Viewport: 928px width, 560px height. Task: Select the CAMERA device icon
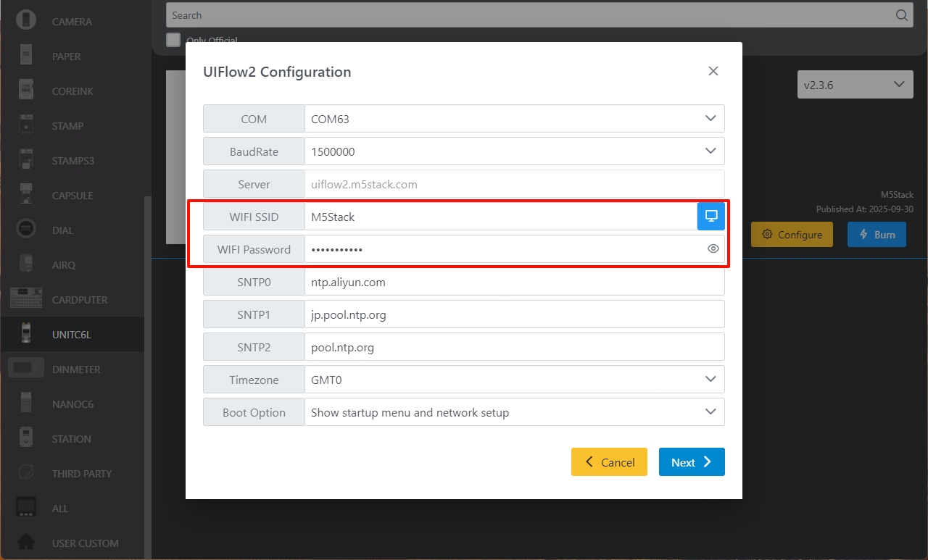[26, 21]
